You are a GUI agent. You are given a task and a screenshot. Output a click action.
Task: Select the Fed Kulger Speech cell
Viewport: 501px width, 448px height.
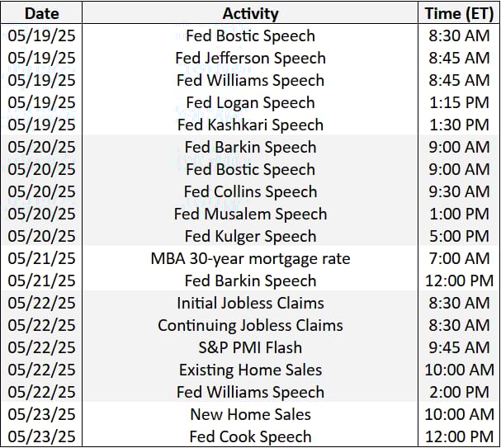pyautogui.click(x=250, y=236)
